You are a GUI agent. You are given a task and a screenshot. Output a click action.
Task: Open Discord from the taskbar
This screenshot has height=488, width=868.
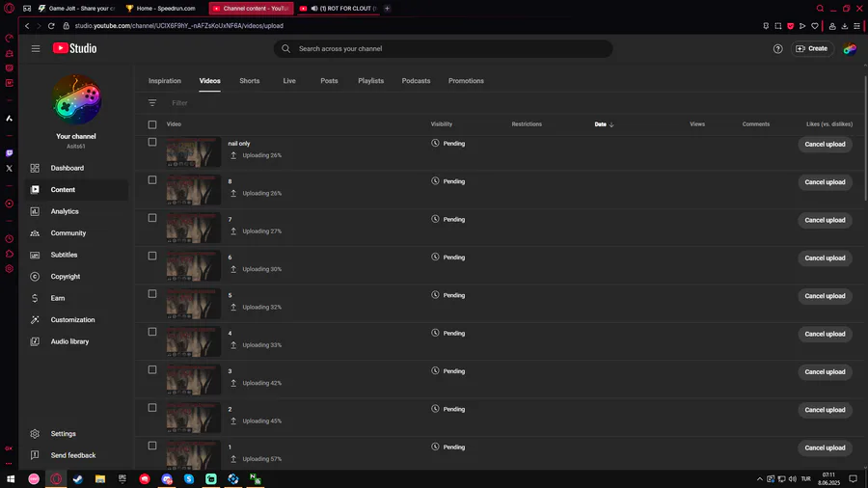tap(167, 479)
